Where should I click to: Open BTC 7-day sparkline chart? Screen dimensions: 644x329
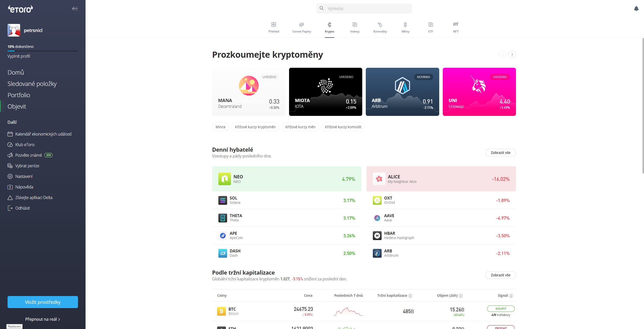click(x=348, y=311)
